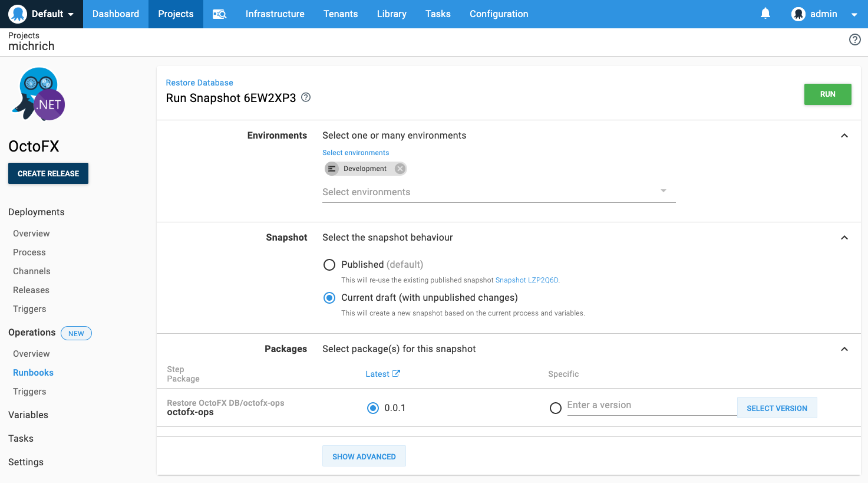Open the notifications bell
868x483 pixels.
[x=765, y=14]
